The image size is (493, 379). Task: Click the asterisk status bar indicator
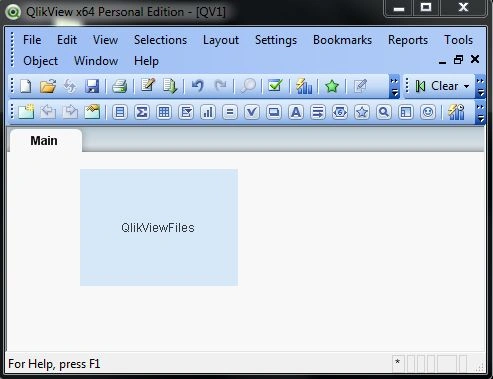pyautogui.click(x=397, y=362)
